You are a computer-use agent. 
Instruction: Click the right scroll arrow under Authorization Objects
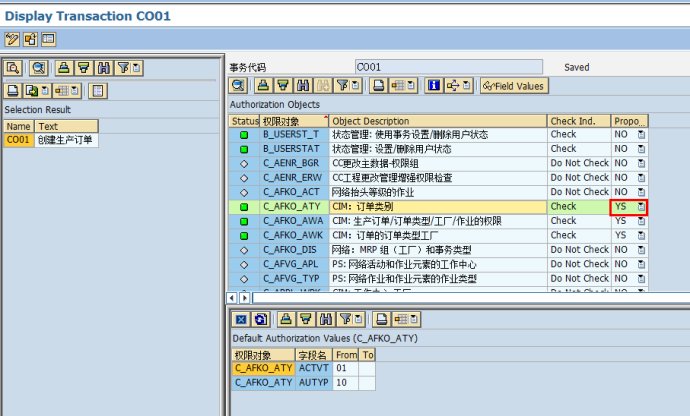(x=244, y=298)
